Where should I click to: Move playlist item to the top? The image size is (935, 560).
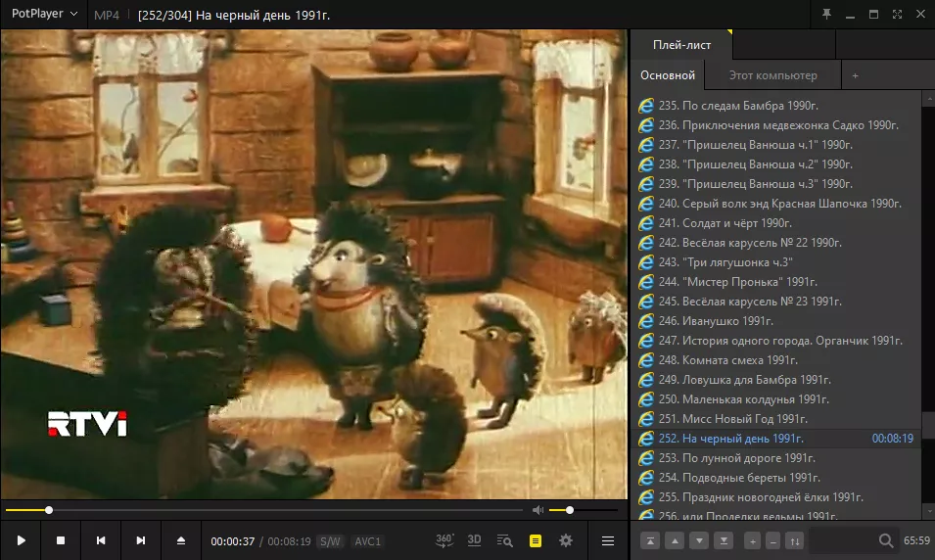click(x=650, y=541)
